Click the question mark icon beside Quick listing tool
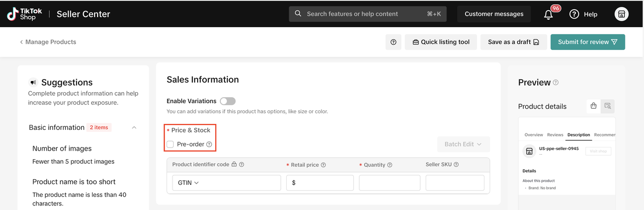 click(393, 42)
